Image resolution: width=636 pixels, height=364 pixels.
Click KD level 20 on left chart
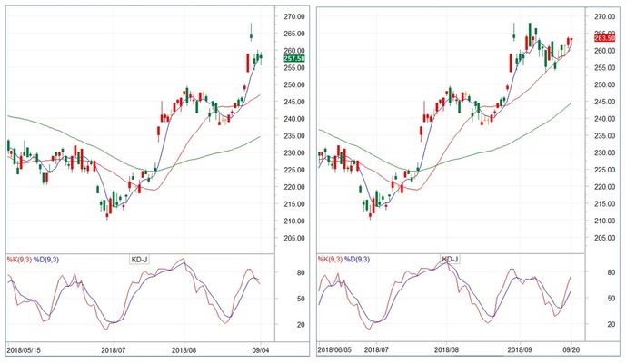click(301, 325)
